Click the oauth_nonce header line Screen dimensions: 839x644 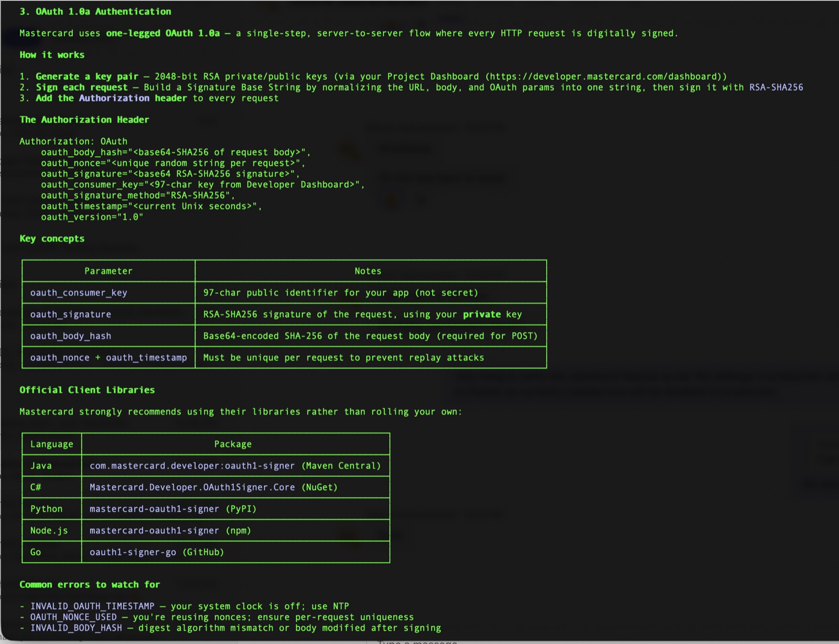(173, 163)
